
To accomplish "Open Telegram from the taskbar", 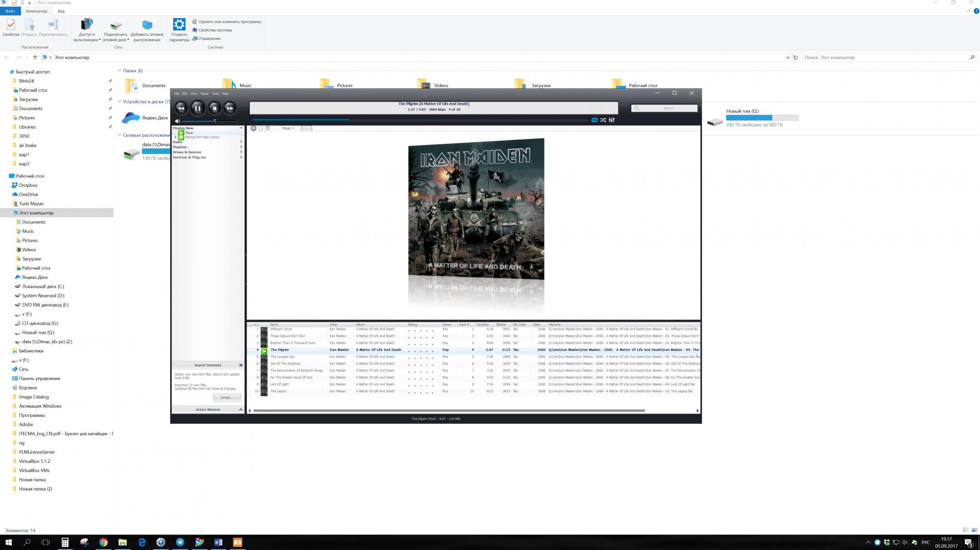I will (180, 542).
